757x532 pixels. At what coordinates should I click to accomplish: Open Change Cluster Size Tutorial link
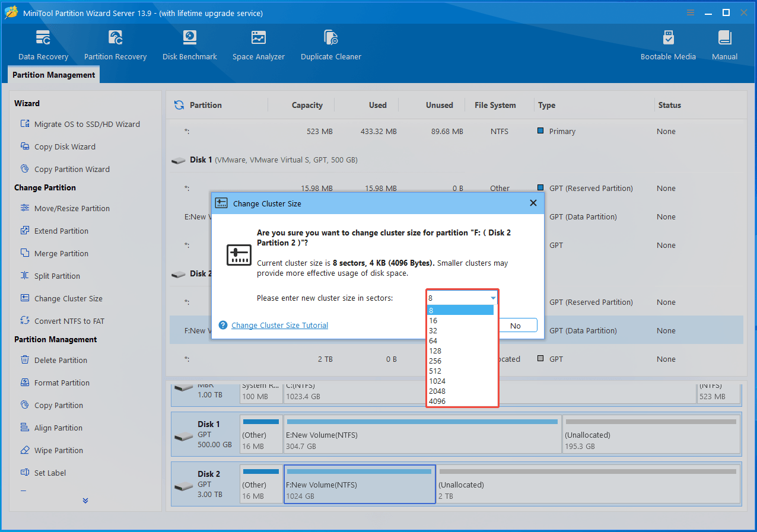[x=279, y=325]
